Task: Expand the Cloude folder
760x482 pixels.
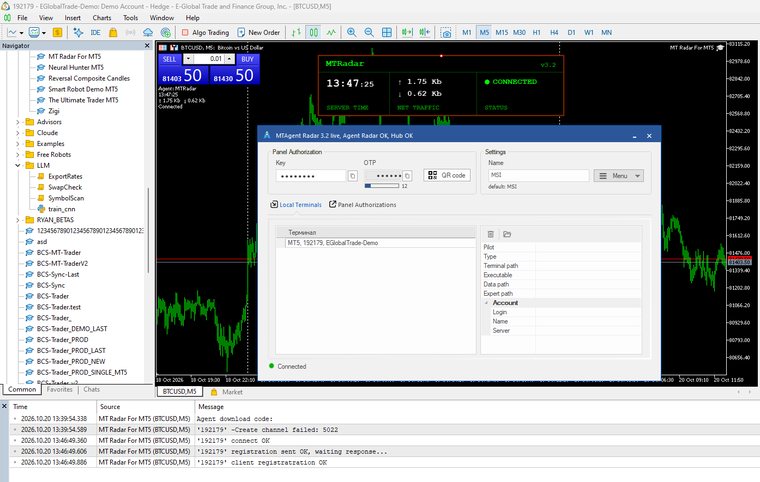Action: click(18, 133)
